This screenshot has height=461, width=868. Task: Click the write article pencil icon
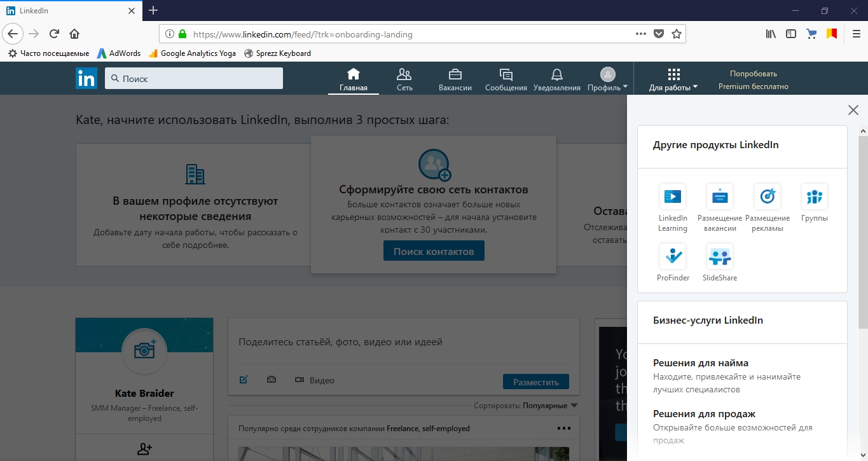point(244,380)
